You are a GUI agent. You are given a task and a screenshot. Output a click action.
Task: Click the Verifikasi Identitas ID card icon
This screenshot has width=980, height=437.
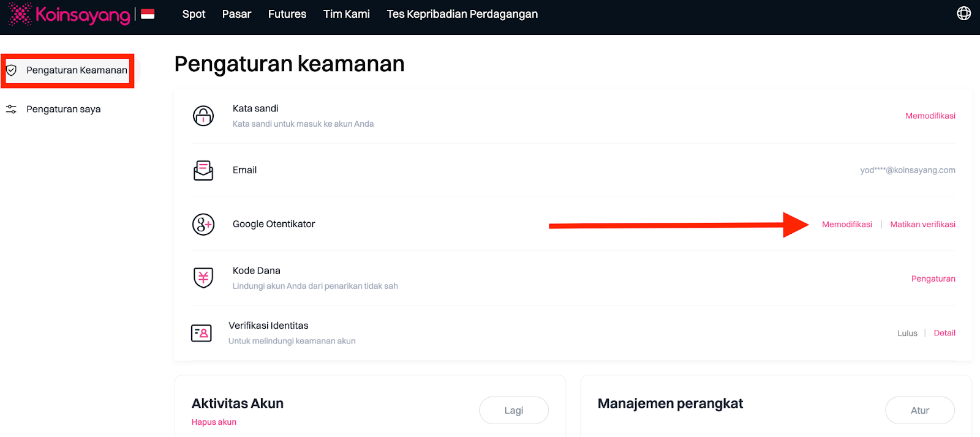click(x=202, y=333)
